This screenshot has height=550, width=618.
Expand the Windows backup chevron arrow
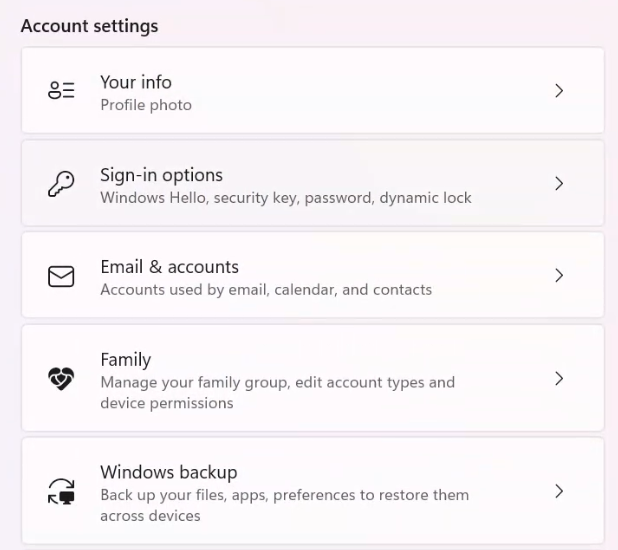point(559,491)
